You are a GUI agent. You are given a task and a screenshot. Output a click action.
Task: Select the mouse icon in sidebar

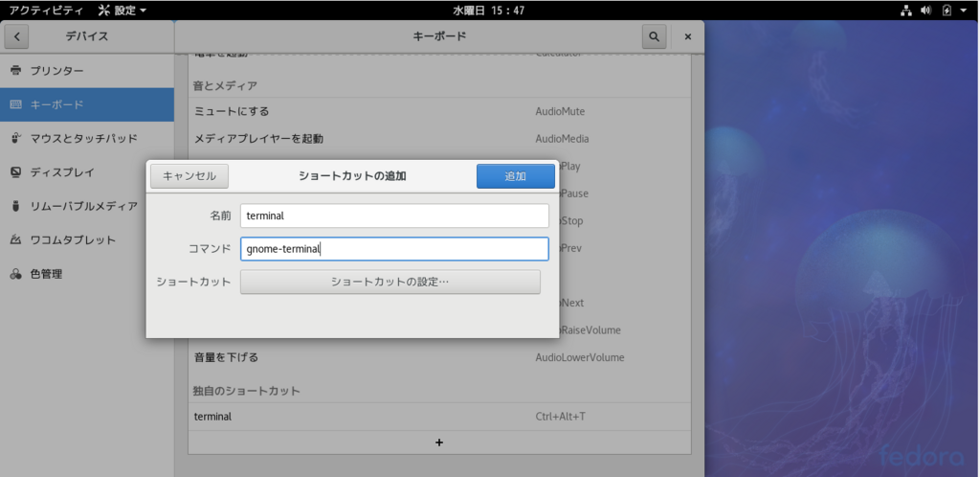(15, 138)
